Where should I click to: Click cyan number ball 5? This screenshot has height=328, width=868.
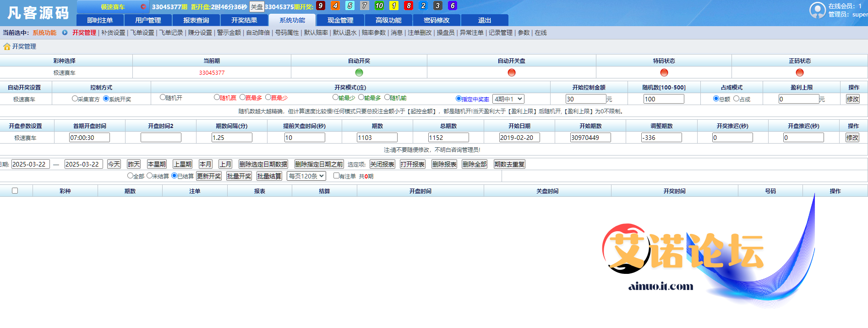click(x=350, y=6)
